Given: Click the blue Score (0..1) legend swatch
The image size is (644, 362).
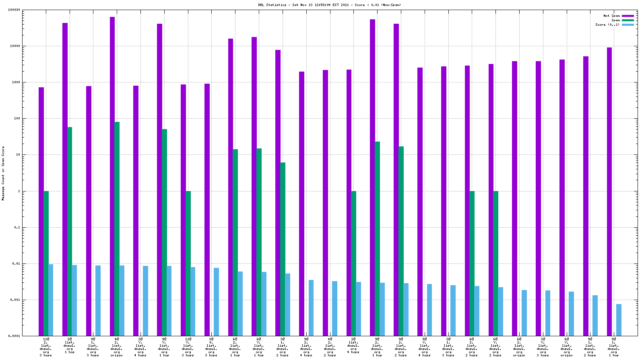Looking at the screenshot, I should (627, 25).
